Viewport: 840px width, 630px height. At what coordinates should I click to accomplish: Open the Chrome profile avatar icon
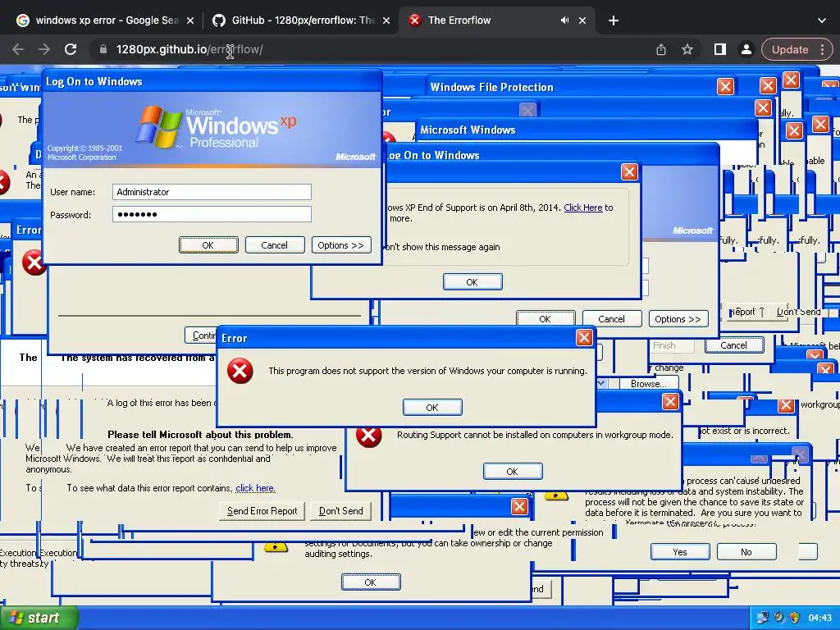coord(746,49)
